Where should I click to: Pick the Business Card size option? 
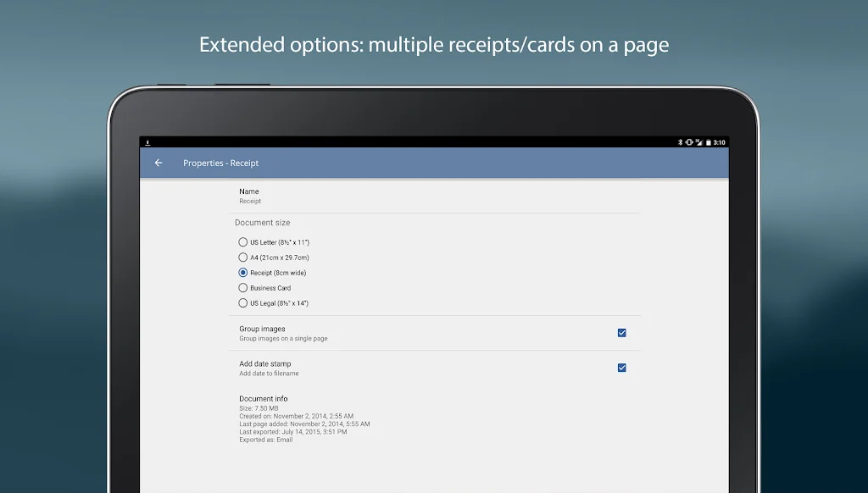[x=243, y=288]
